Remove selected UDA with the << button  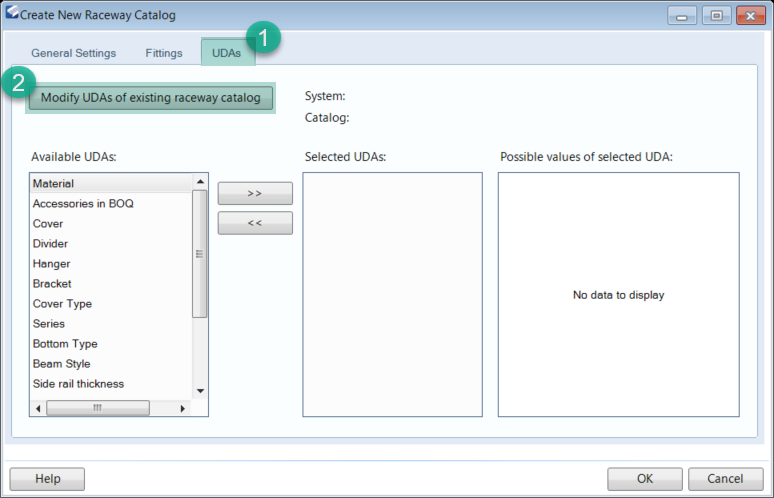pos(255,223)
